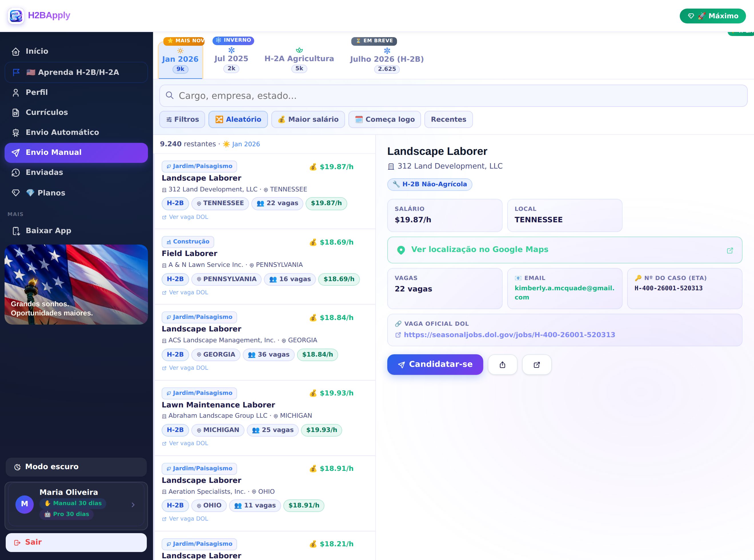The width and height of the screenshot is (754, 560).
Task: Click the Candidatar-se button
Action: coord(435,364)
